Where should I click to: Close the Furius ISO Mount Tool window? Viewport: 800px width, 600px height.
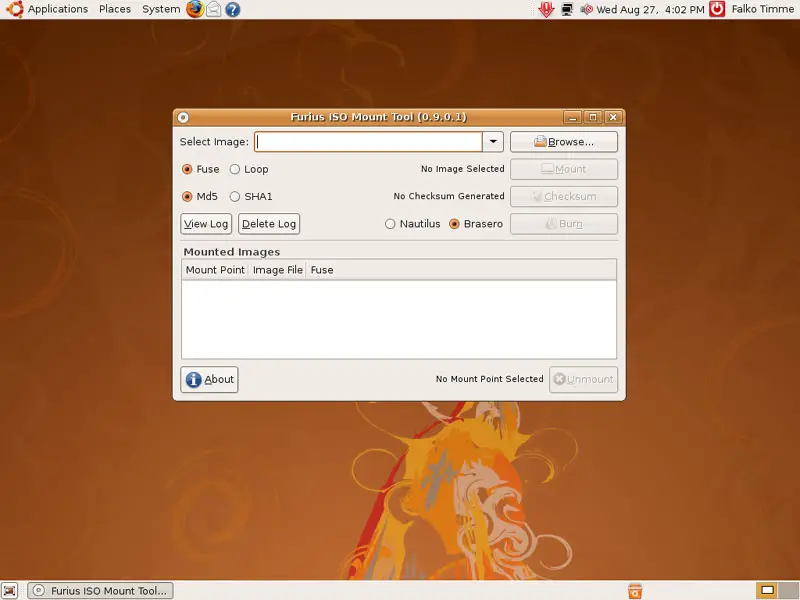613,117
